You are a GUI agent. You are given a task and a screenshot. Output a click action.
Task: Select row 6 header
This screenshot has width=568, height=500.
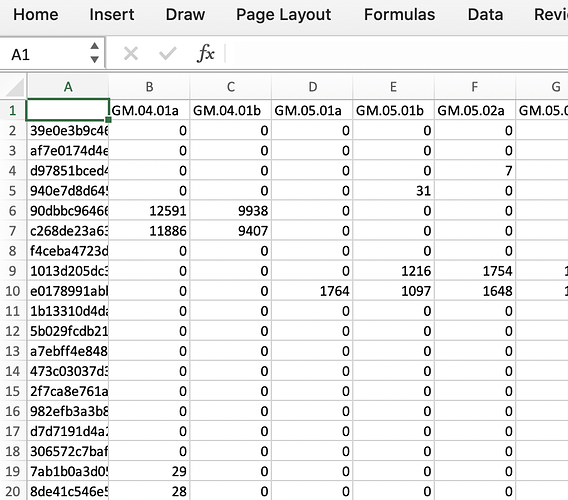(13, 211)
